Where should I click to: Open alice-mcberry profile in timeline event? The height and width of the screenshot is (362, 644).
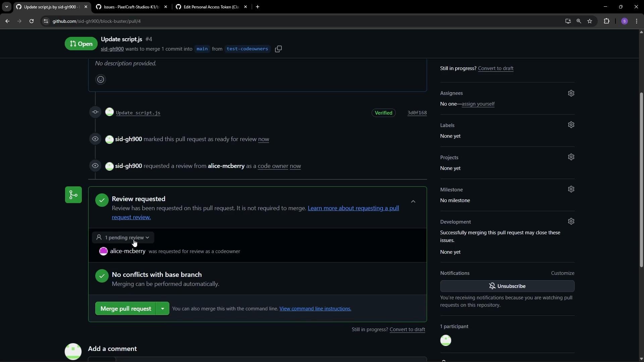[x=226, y=166]
